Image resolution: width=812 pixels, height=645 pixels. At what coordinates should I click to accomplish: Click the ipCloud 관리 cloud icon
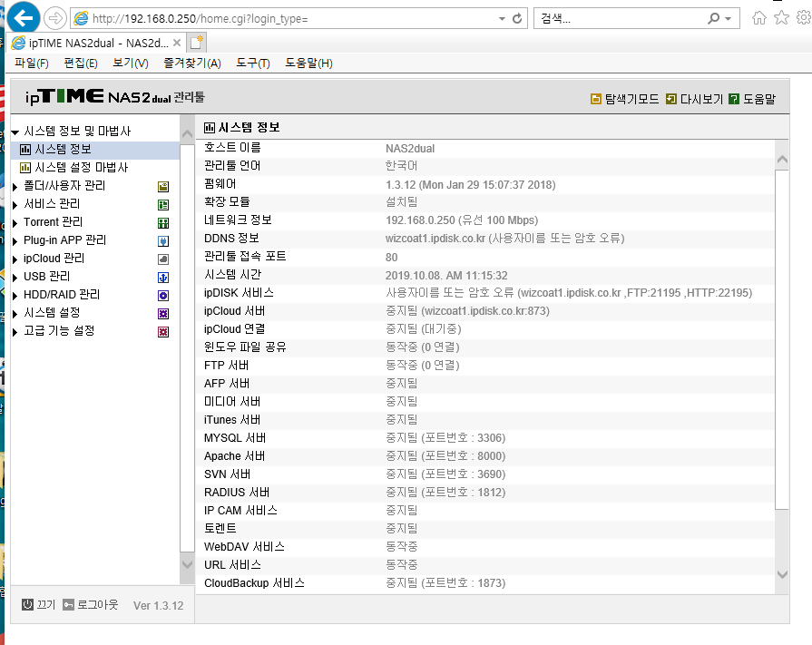pyautogui.click(x=163, y=259)
